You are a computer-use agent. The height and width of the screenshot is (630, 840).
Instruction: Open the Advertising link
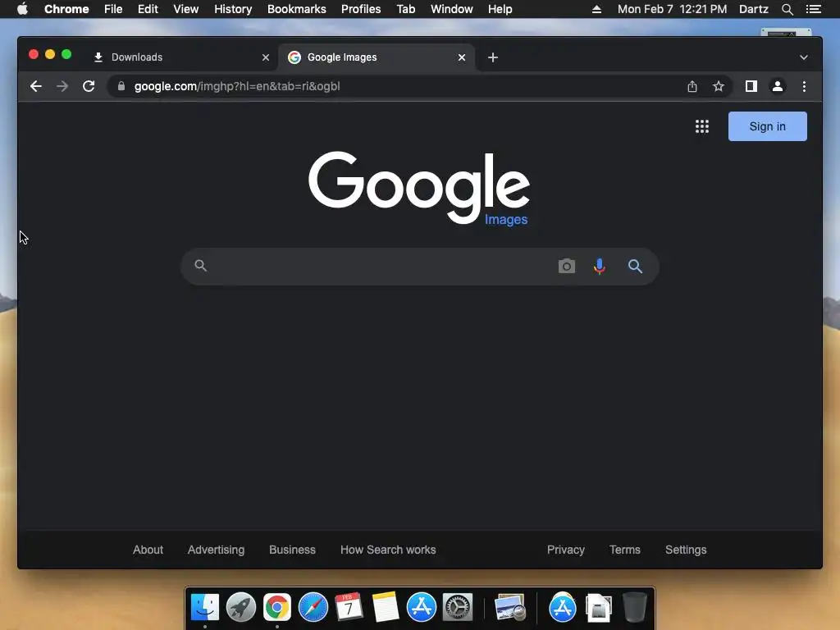point(216,550)
